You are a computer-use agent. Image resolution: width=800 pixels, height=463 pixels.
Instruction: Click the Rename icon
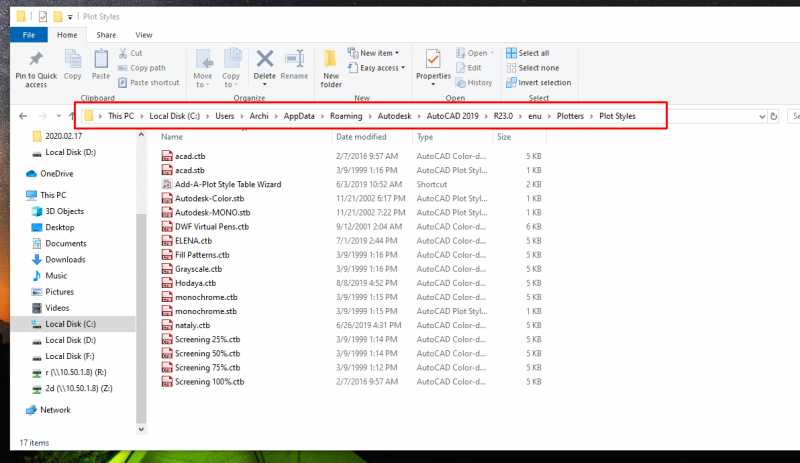coord(294,59)
